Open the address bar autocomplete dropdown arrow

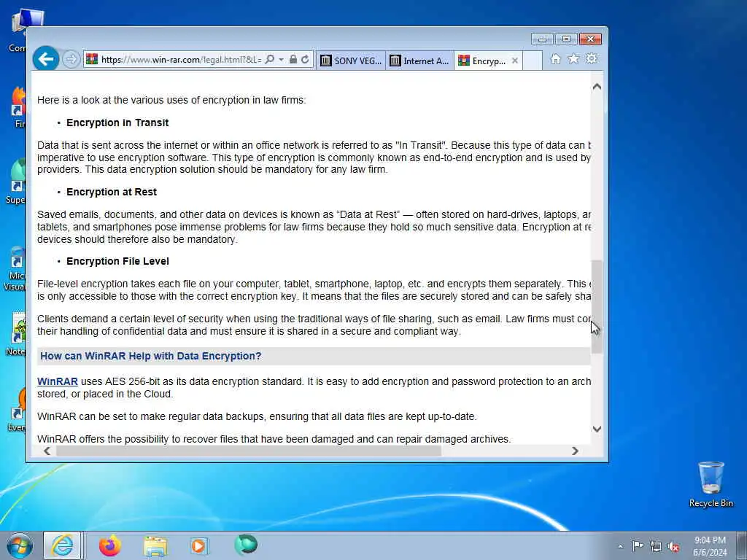tap(281, 60)
